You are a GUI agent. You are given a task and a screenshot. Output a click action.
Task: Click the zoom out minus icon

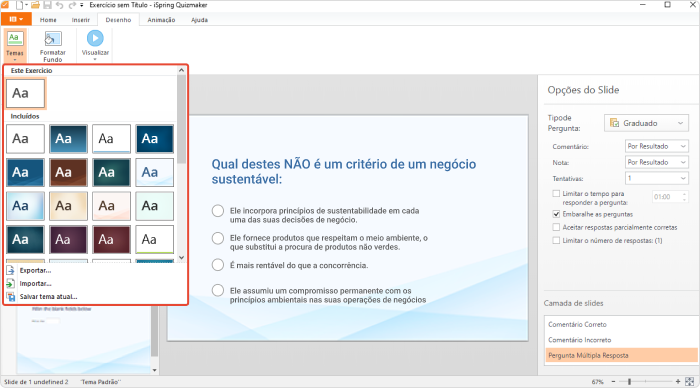[613, 382]
